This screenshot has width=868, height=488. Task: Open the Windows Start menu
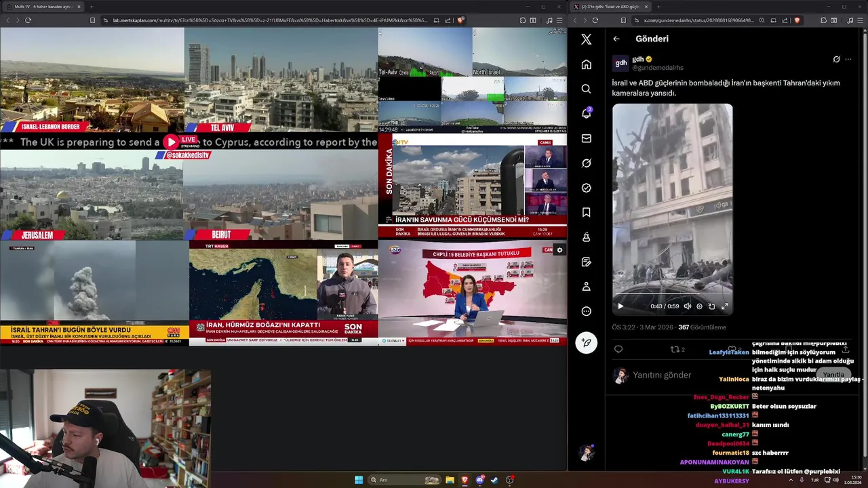[359, 480]
